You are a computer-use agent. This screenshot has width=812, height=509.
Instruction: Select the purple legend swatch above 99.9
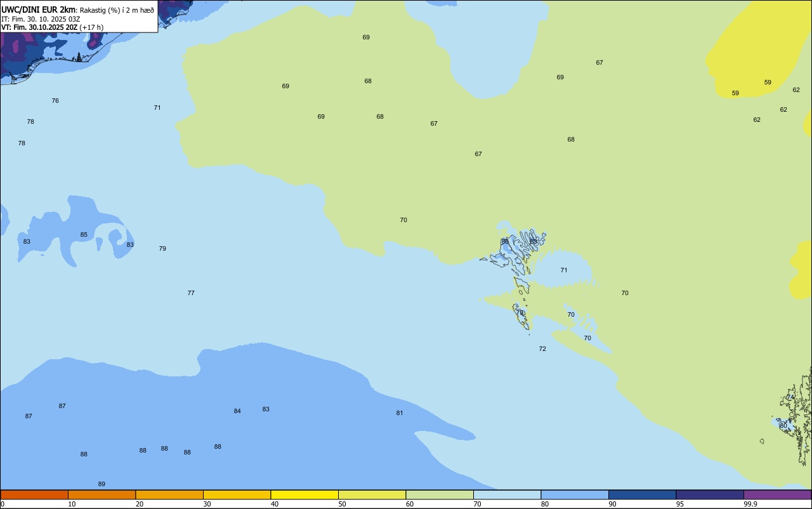[777, 494]
